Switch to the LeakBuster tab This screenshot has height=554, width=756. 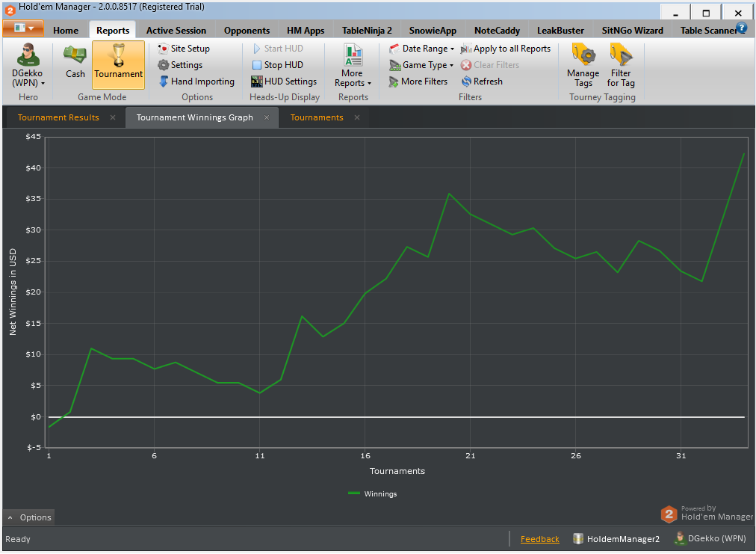pyautogui.click(x=560, y=31)
